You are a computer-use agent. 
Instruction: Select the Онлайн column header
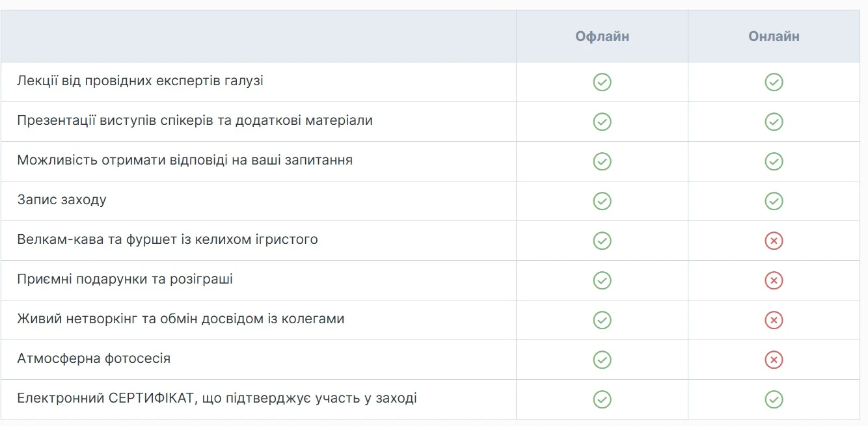pos(774,36)
